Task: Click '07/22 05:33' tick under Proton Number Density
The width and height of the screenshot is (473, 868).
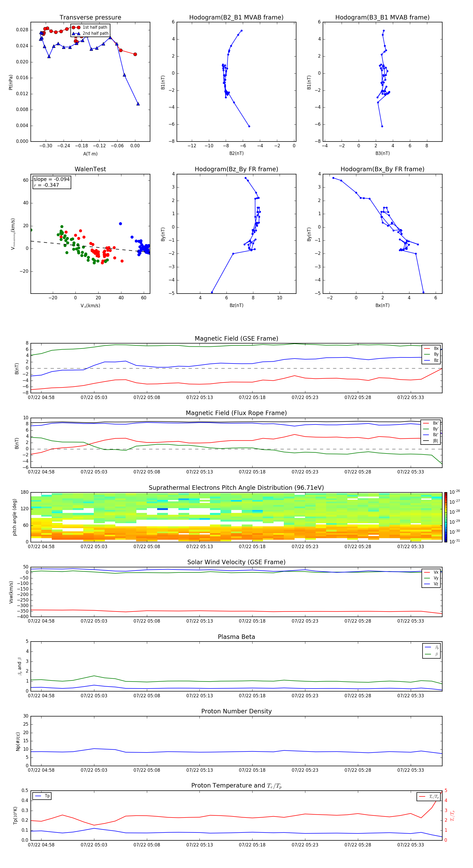Action: pyautogui.click(x=410, y=770)
